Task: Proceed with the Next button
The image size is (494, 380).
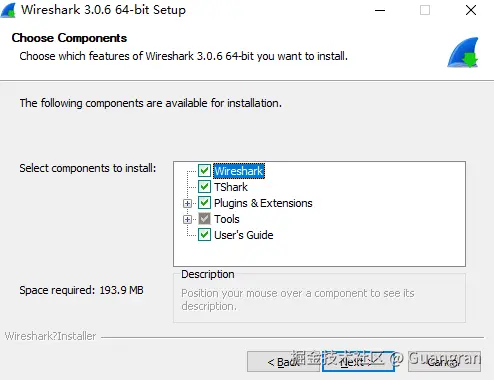Action: [x=358, y=361]
